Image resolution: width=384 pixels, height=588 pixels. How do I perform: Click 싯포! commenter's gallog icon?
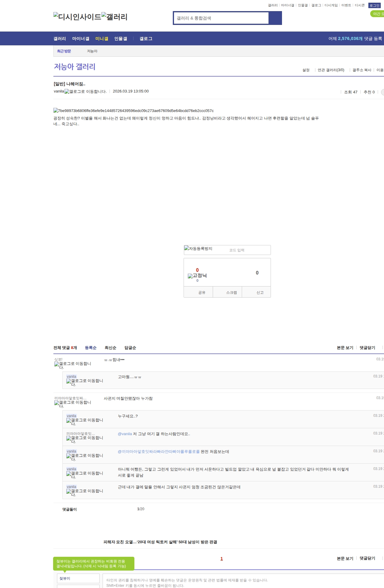coord(73,365)
